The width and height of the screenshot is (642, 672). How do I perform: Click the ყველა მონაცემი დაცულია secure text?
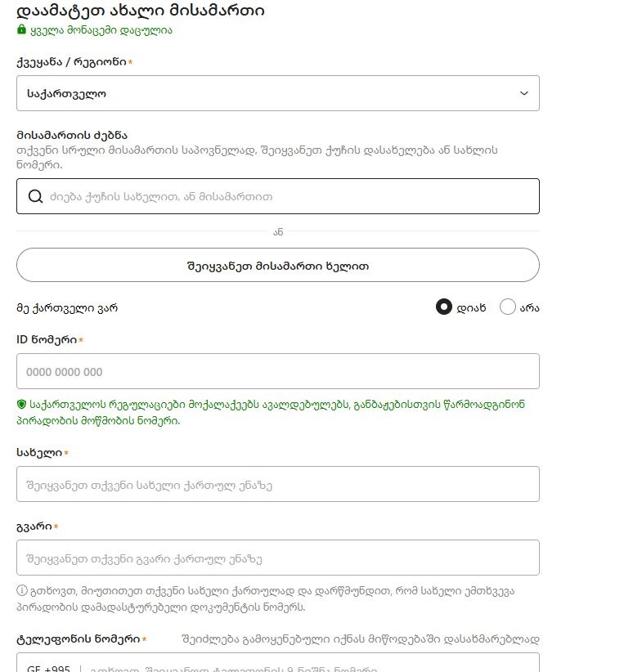[101, 30]
